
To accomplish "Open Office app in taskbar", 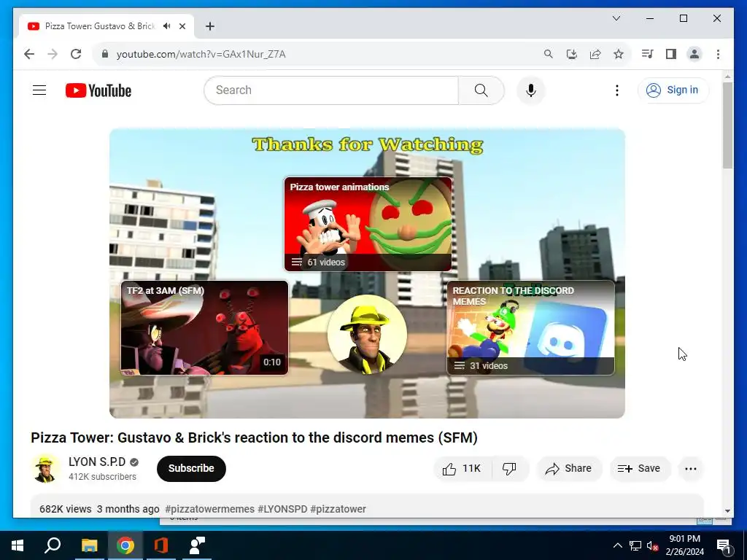I will [x=161, y=545].
